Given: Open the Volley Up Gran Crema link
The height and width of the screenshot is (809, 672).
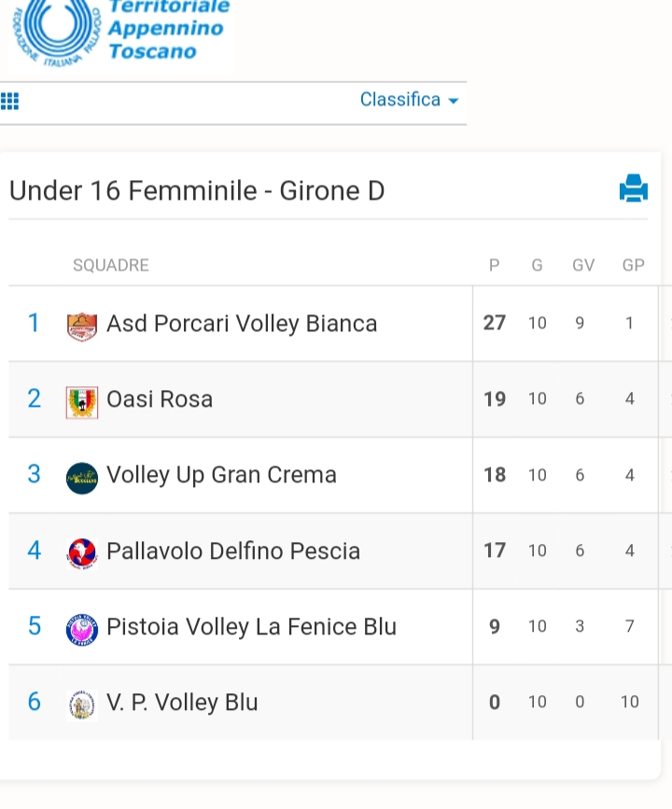Looking at the screenshot, I should pos(221,475).
